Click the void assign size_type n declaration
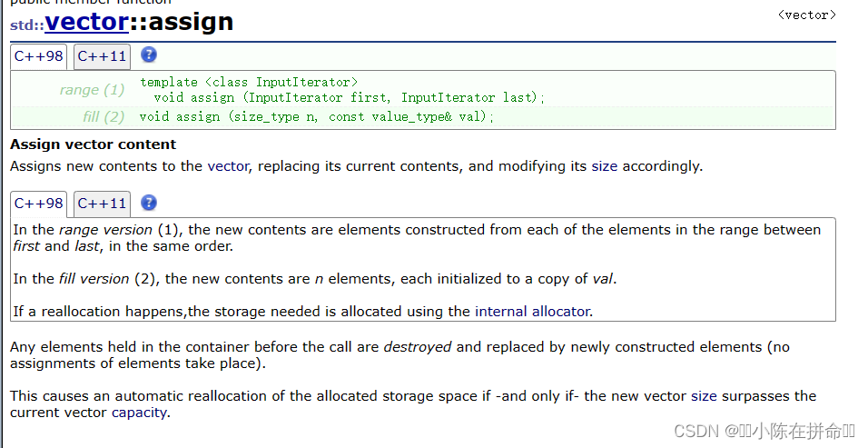 tap(317, 117)
